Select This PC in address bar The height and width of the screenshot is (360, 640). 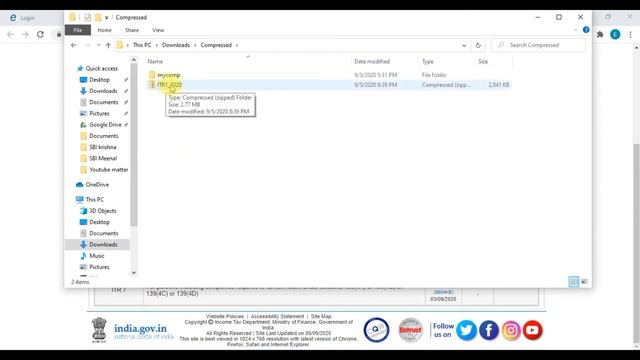[142, 45]
